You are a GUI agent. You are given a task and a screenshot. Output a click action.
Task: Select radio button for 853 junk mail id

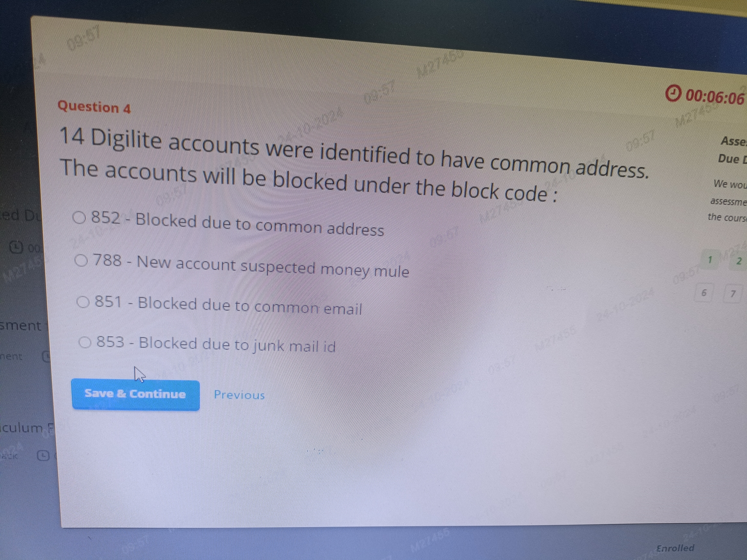coord(85,342)
